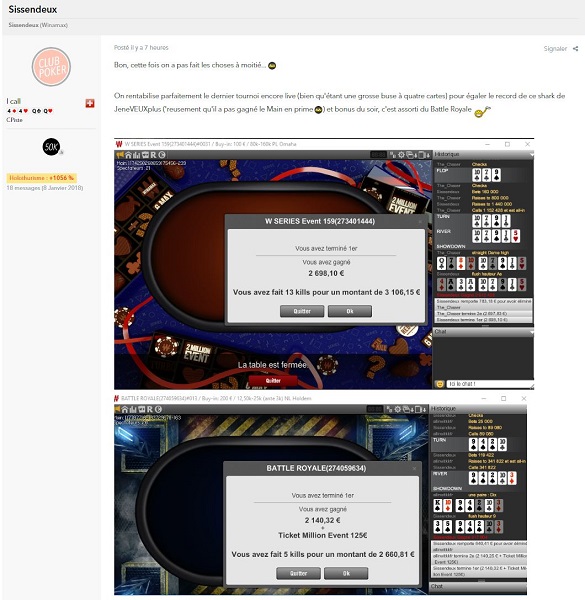
Task: Click Quitter in W SERIES result dialog
Action: pos(302,311)
